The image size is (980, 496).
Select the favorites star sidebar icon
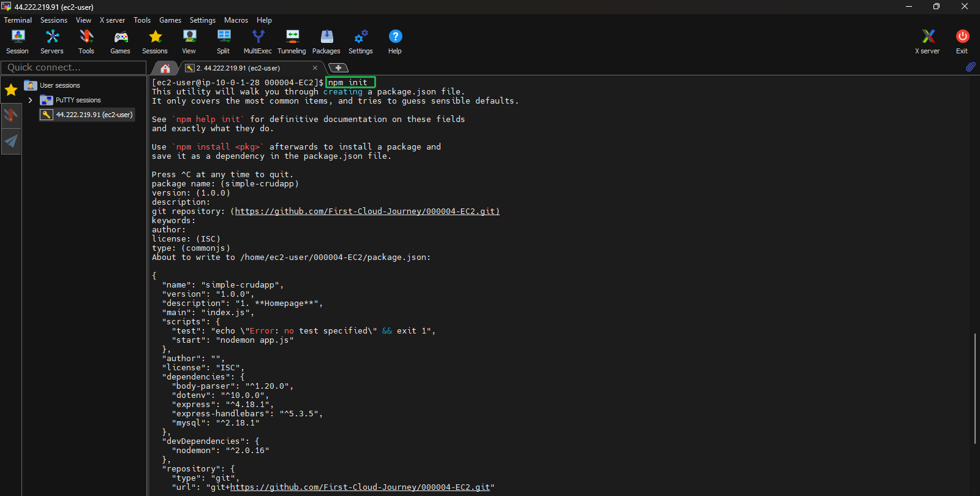coord(11,90)
